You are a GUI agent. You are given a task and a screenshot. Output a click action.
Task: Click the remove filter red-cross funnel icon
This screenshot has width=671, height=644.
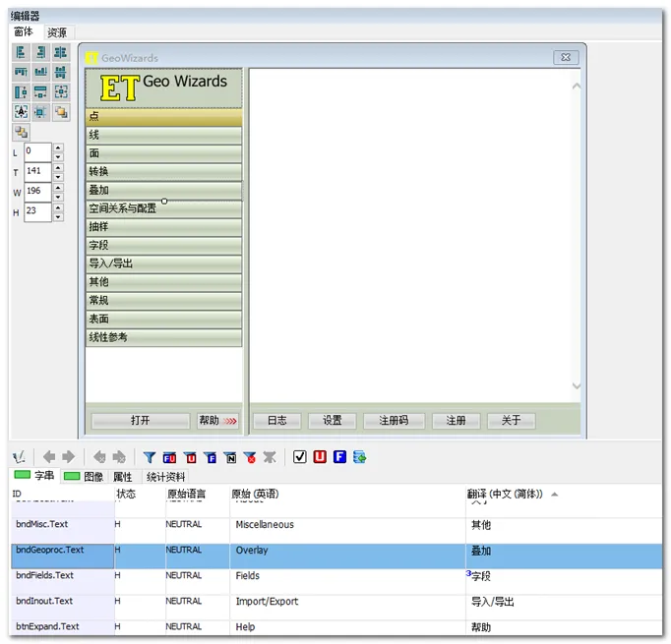[x=250, y=457]
